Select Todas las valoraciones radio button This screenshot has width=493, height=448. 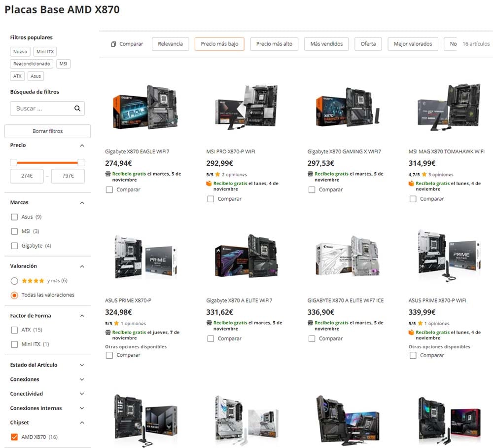(14, 295)
